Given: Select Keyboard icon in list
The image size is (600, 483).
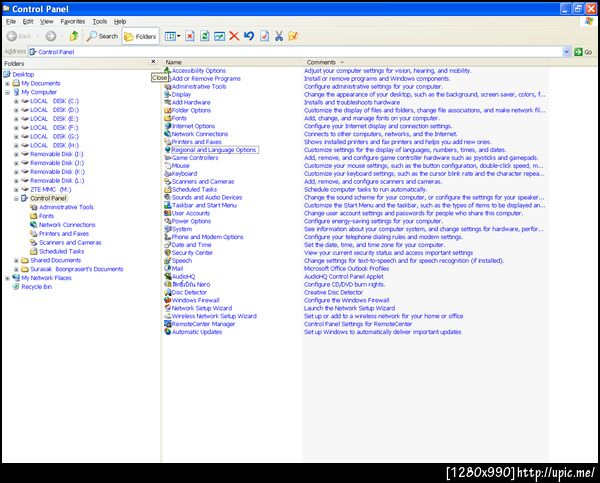Looking at the screenshot, I should [x=167, y=173].
